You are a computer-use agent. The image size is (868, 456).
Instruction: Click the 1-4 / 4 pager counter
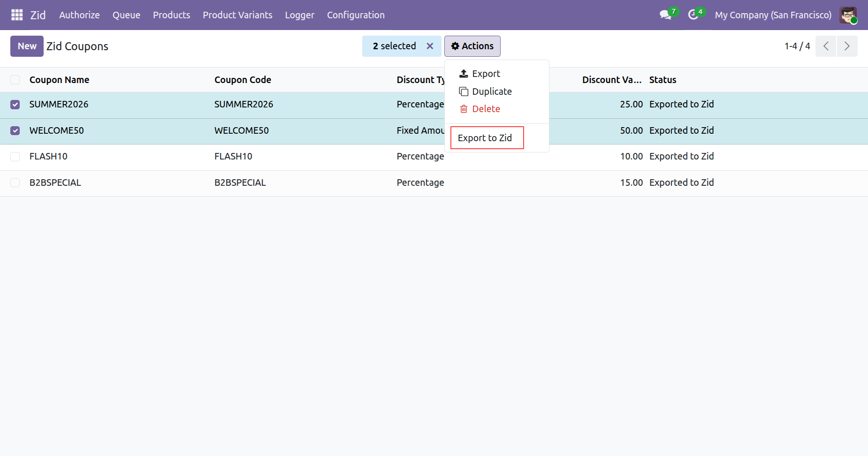[797, 46]
